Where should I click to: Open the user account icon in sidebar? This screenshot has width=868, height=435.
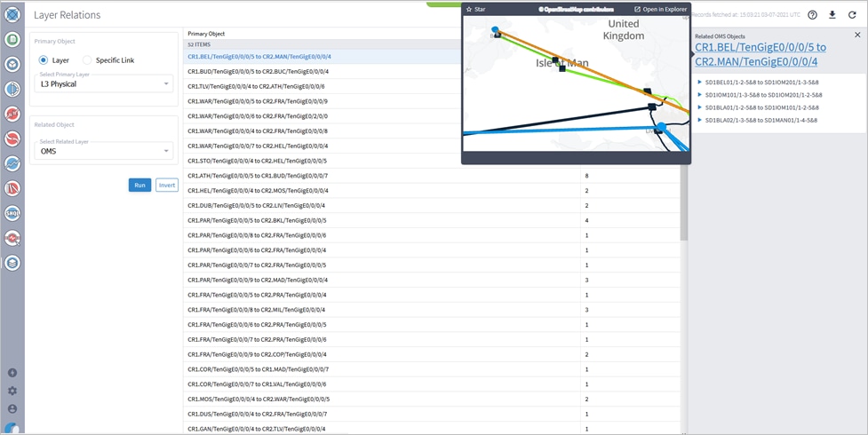[12, 409]
